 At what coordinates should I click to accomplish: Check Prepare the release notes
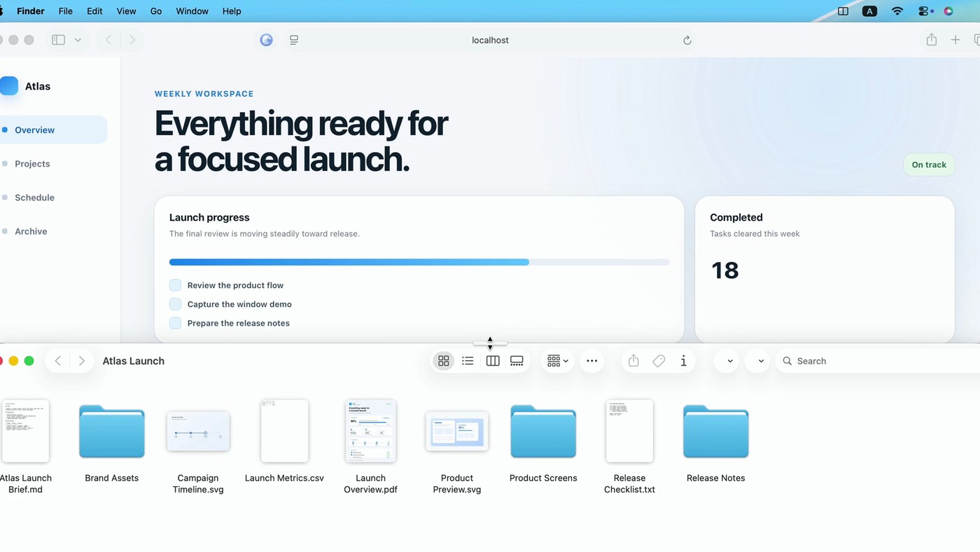point(175,323)
